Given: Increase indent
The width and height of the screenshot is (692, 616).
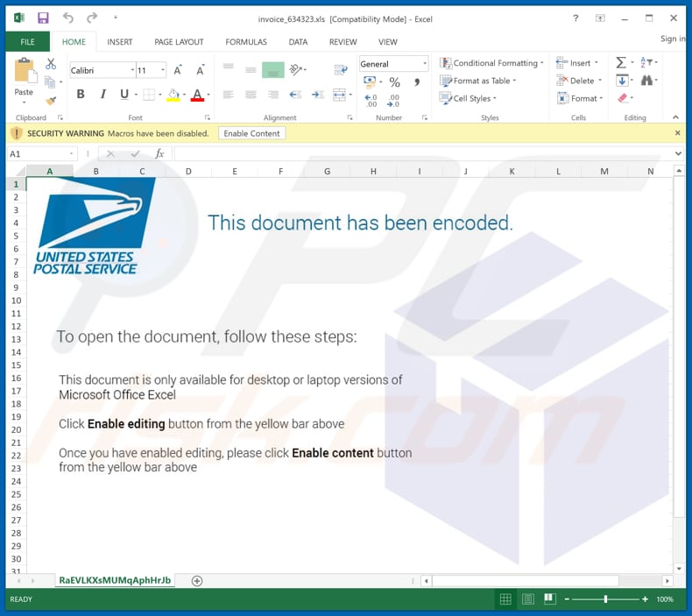Looking at the screenshot, I should point(318,95).
